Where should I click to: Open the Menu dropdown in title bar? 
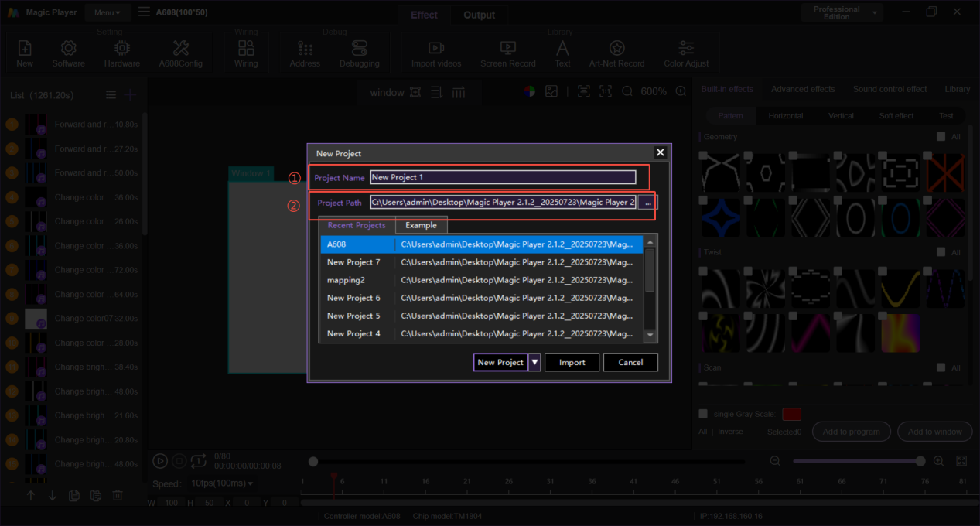(x=107, y=12)
